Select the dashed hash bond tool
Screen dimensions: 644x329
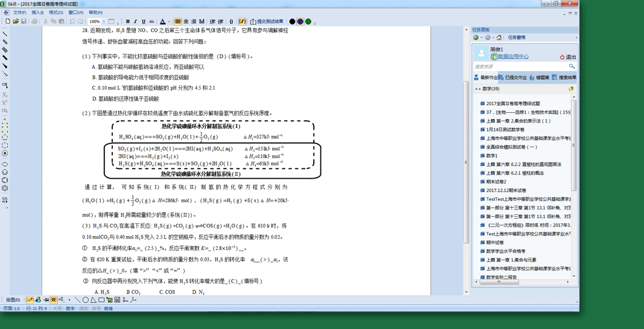click(5, 74)
